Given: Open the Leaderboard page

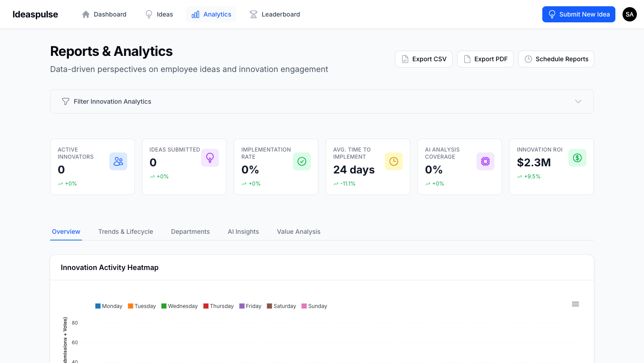Looking at the screenshot, I should (275, 14).
